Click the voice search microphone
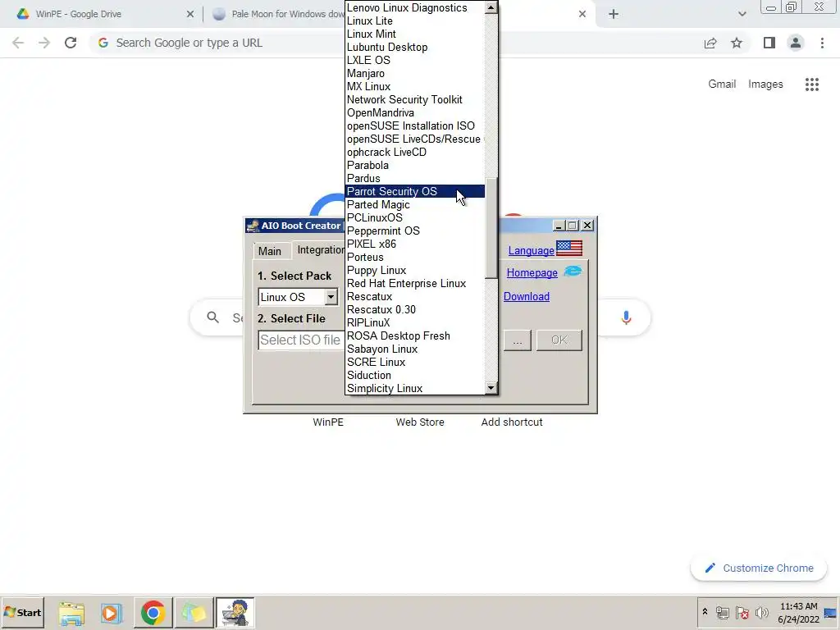840x630 pixels. [x=626, y=317]
